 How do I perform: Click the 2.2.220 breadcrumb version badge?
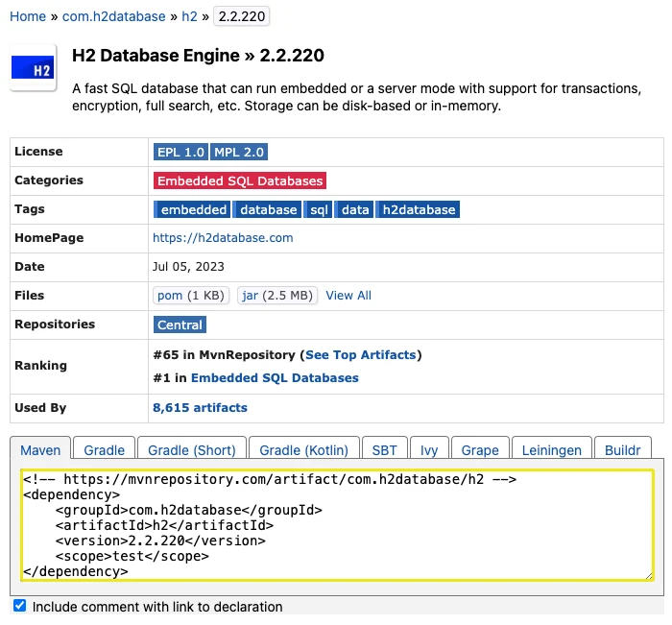click(x=242, y=16)
